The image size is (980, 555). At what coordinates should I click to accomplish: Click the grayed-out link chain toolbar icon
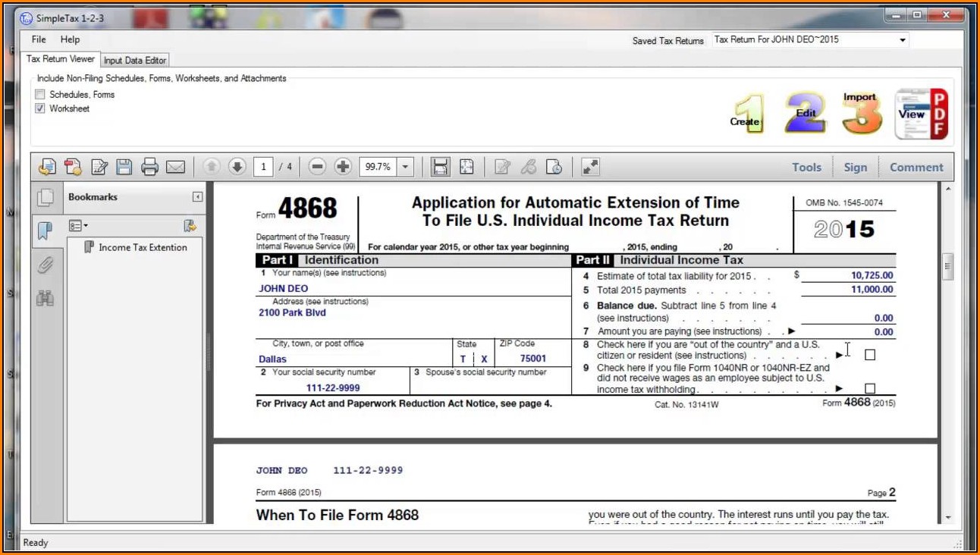pyautogui.click(x=529, y=167)
